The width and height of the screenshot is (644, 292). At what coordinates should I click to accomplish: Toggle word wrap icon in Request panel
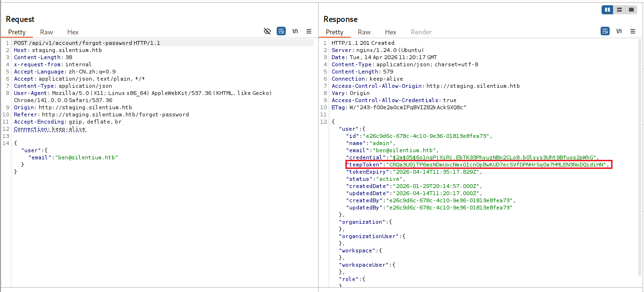tap(281, 31)
